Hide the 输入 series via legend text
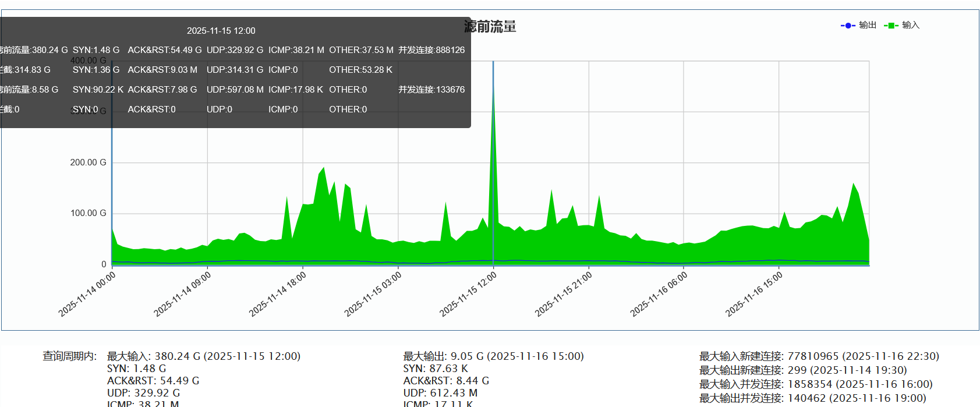 pos(911,25)
